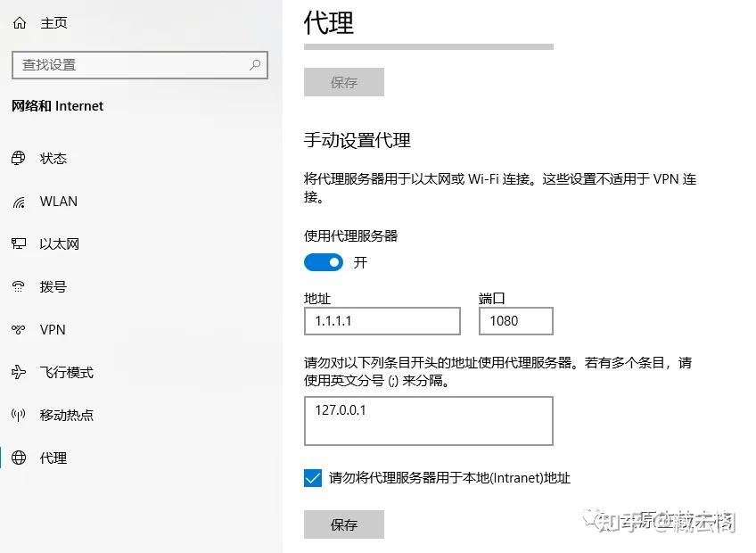756x553 pixels.
Task: Click the 代理 proxy globe icon
Action: 19,458
